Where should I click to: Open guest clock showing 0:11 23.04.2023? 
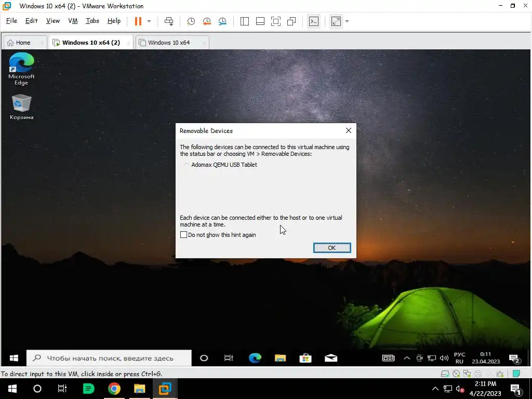click(486, 358)
